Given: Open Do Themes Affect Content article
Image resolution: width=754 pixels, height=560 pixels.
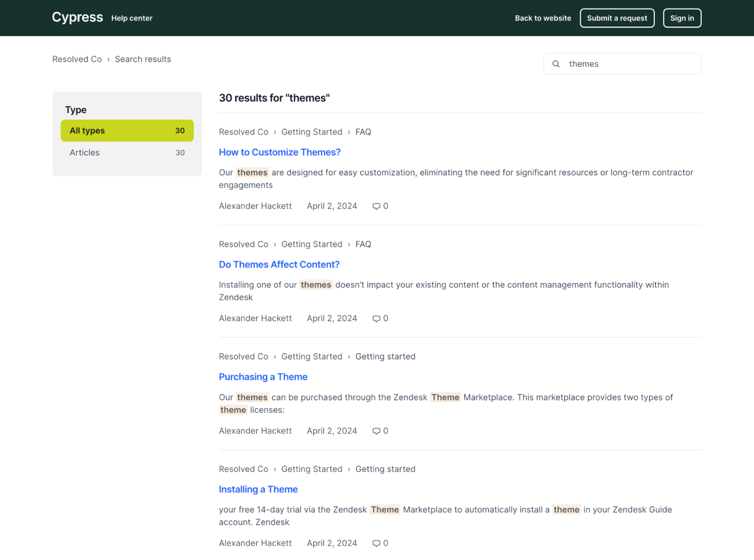Looking at the screenshot, I should [279, 265].
